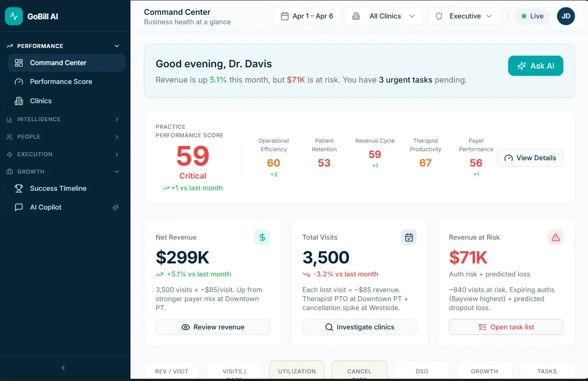This screenshot has width=588, height=381.
Task: Click the dollar icon on Net Revenue card
Action: tap(262, 237)
